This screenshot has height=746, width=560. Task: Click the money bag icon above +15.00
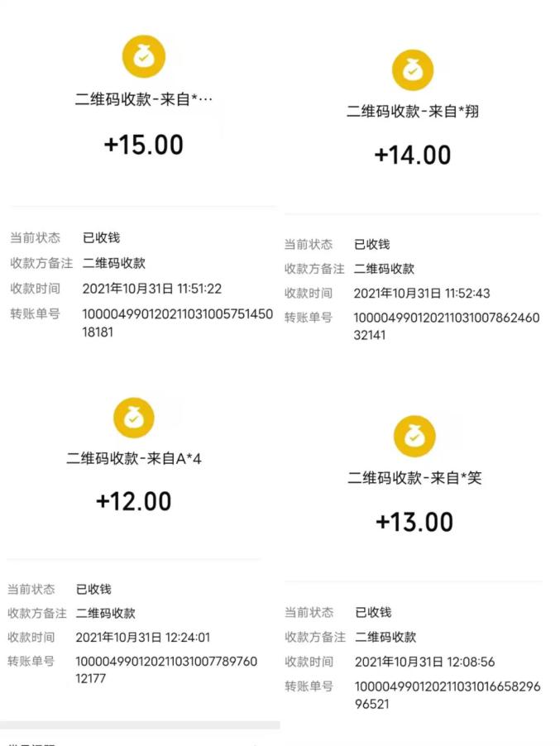144,57
